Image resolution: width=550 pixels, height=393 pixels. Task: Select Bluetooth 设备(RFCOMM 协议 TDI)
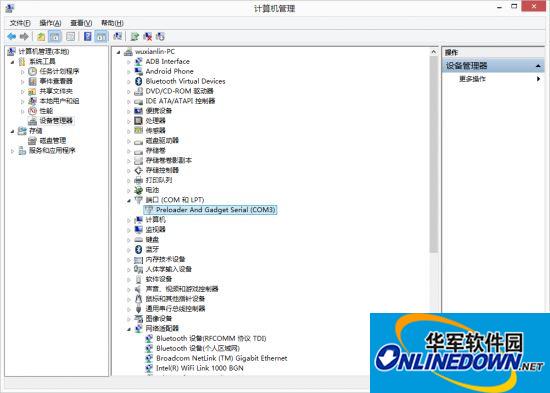tap(211, 338)
